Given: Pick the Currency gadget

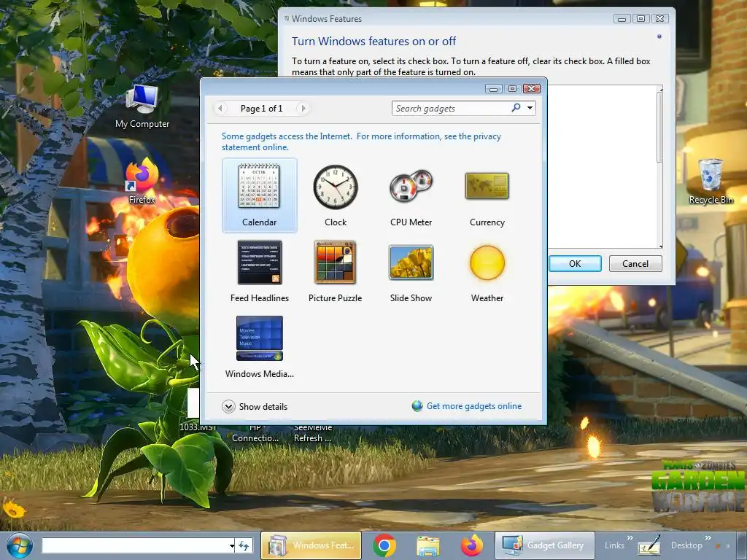Looking at the screenshot, I should click(x=487, y=195).
